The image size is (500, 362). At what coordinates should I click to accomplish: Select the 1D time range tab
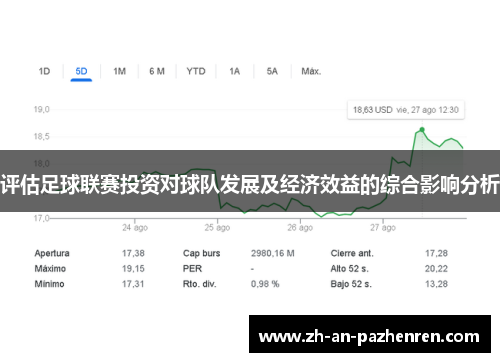44,71
